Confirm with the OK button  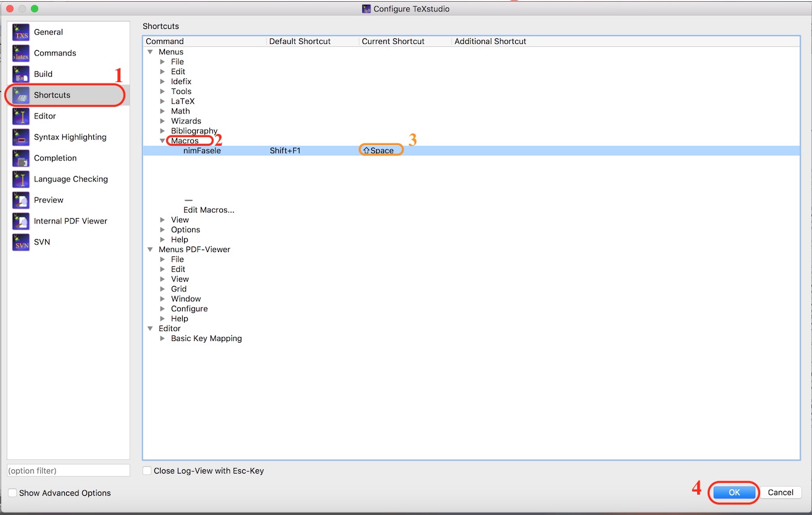click(x=734, y=492)
